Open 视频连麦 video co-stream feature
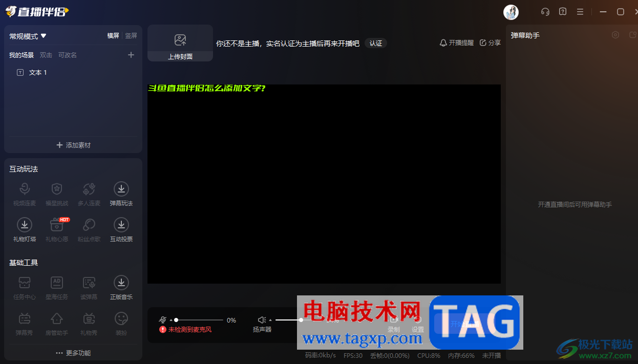Image resolution: width=638 pixels, height=364 pixels. click(x=25, y=194)
